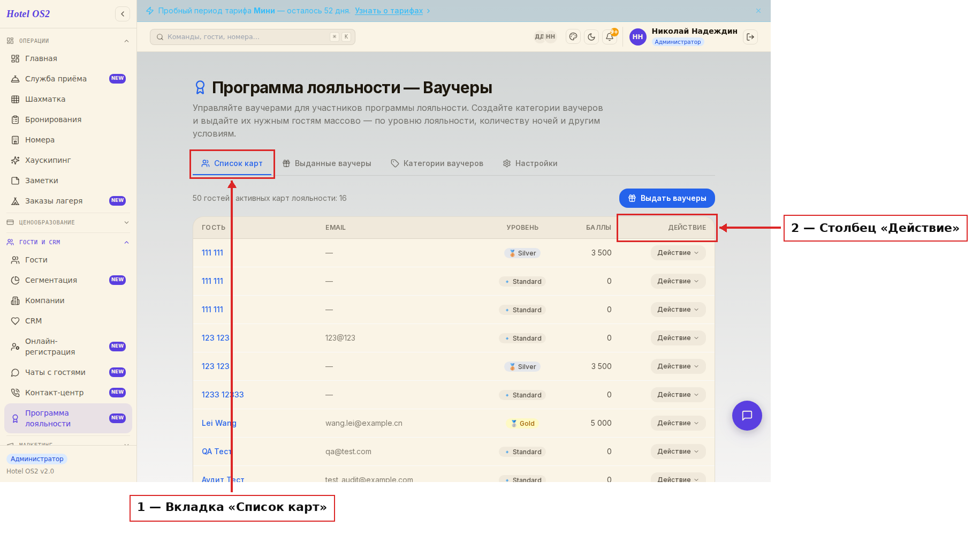Click the ГОСТЬ column header
Screen dimensions: 980x534
point(214,228)
